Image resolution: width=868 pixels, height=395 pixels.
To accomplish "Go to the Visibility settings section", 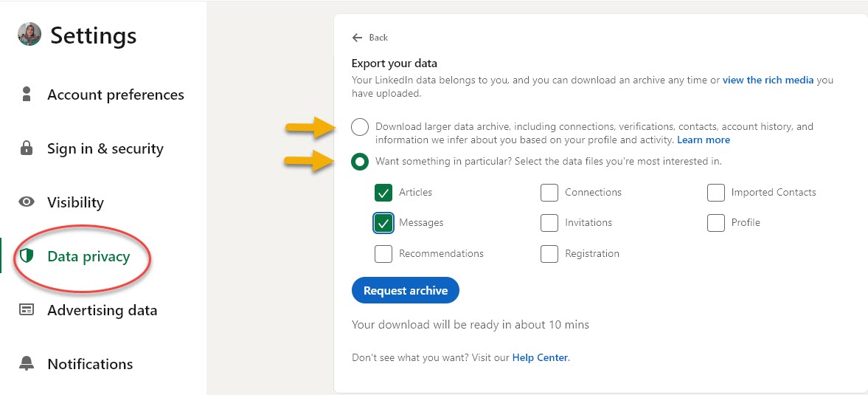I will pos(75,202).
